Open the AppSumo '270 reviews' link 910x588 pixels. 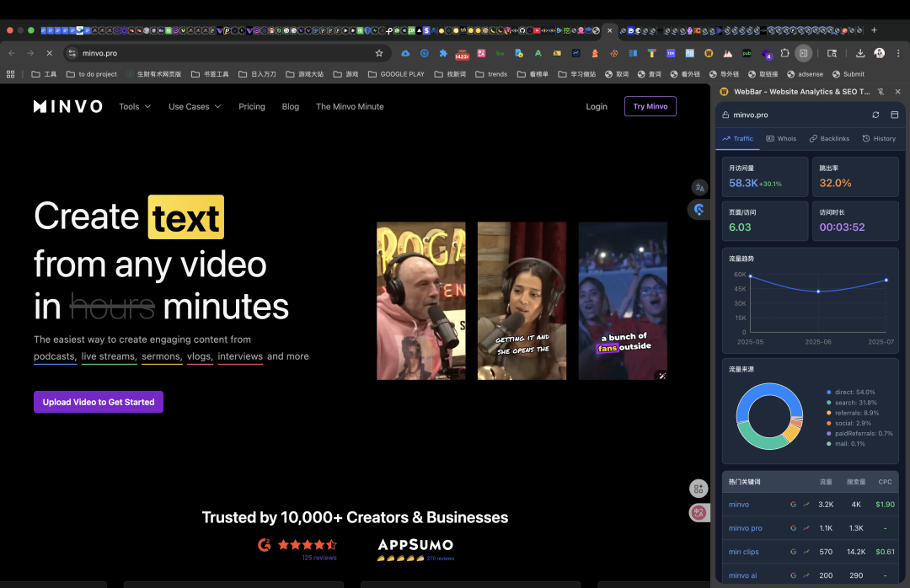(x=441, y=559)
